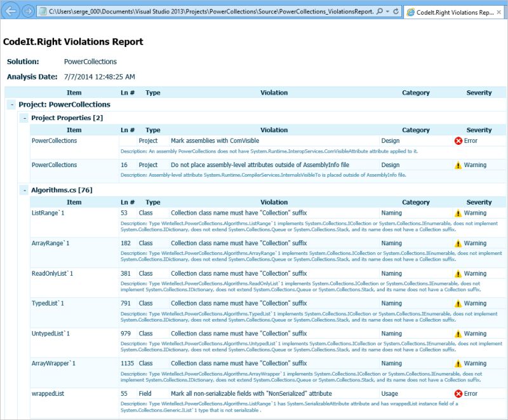
Task: Click the Naming category cell for ListRange`1
Action: [x=392, y=213]
